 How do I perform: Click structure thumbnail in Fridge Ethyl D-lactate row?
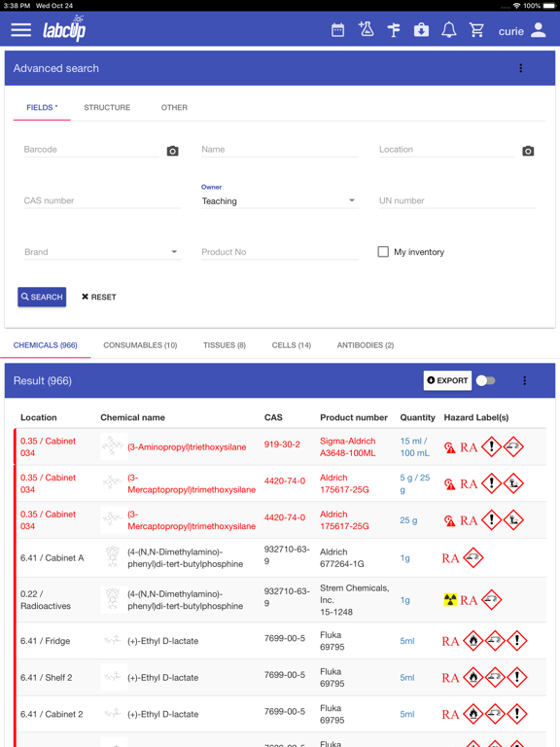coord(113,641)
